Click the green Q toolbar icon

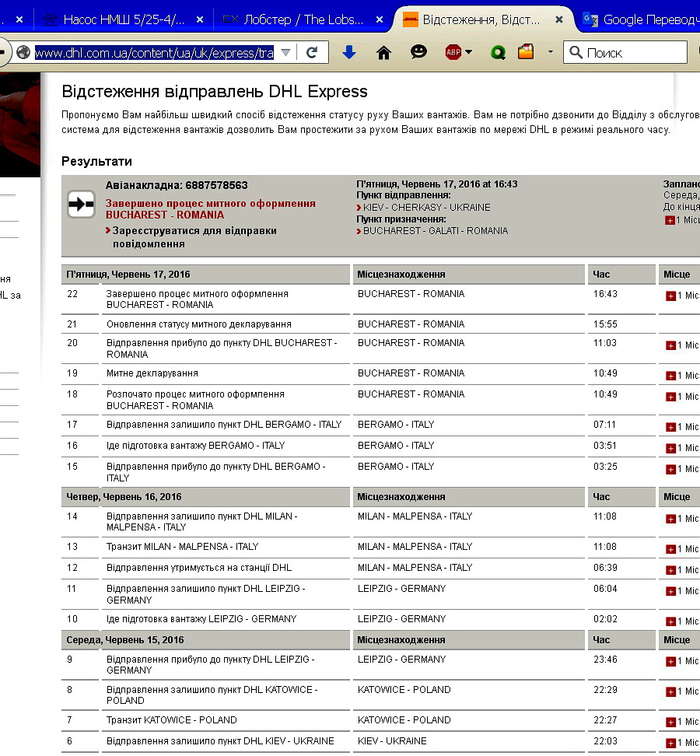[498, 52]
